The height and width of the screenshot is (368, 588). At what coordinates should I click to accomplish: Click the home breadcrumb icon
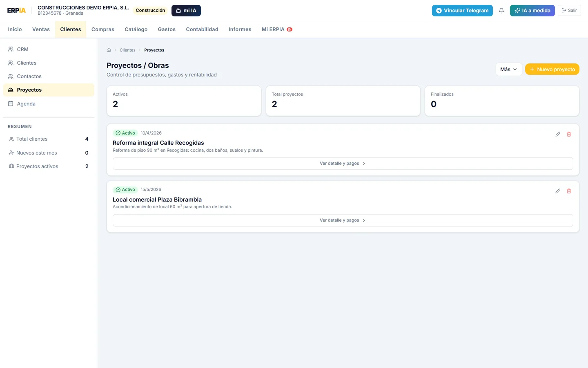109,50
